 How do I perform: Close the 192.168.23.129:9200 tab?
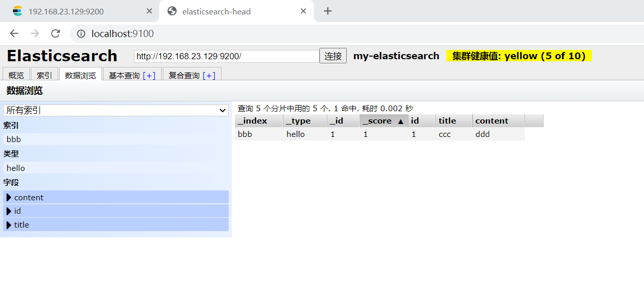click(149, 11)
